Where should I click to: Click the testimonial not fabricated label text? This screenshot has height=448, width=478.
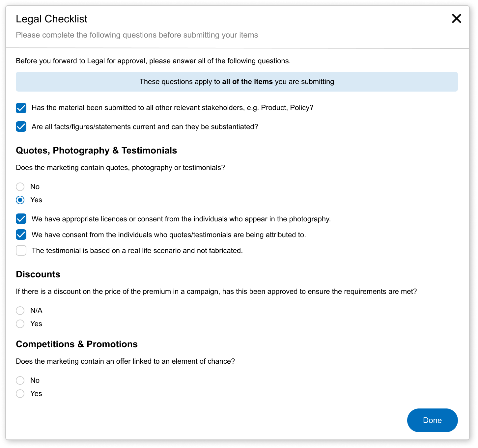pos(137,251)
